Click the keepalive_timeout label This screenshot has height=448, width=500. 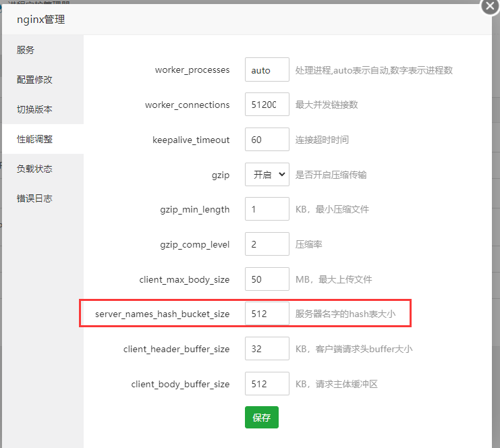[191, 140]
